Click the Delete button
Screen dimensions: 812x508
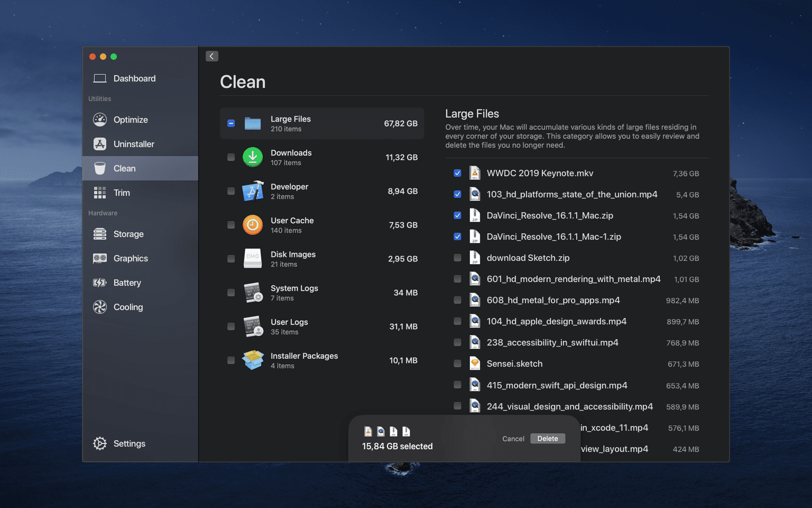click(x=548, y=439)
